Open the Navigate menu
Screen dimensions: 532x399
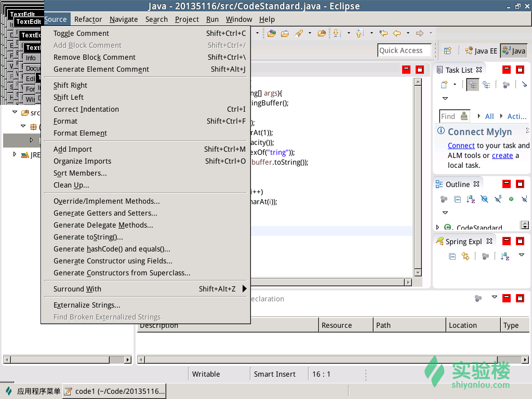[124, 19]
